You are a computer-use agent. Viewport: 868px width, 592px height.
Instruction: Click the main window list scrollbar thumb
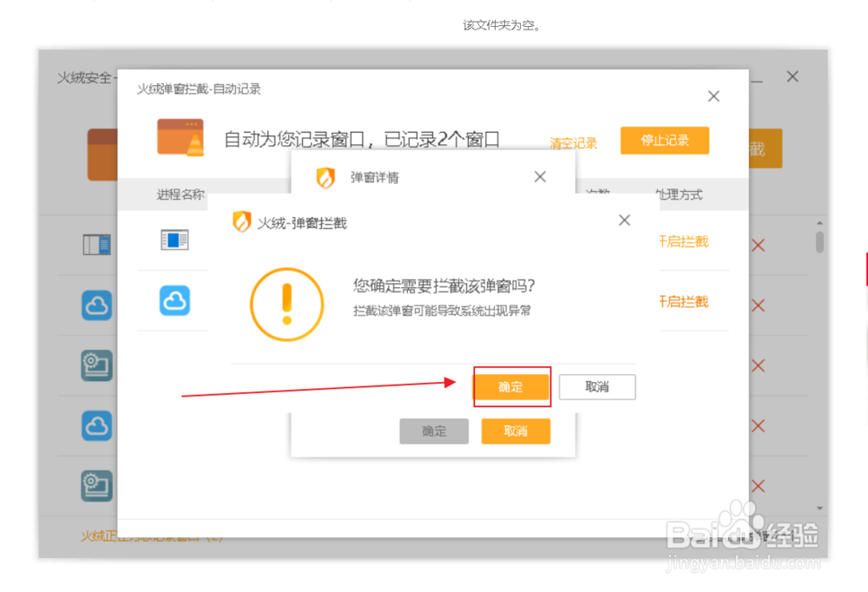point(820,242)
